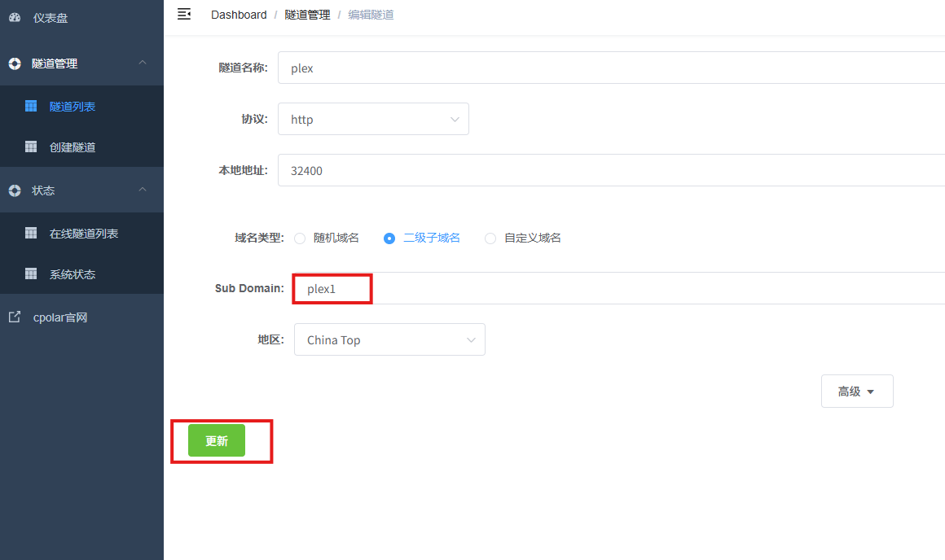The image size is (945, 560).
Task: Click the grid icon beside 在线隧道列表
Action: point(31,233)
